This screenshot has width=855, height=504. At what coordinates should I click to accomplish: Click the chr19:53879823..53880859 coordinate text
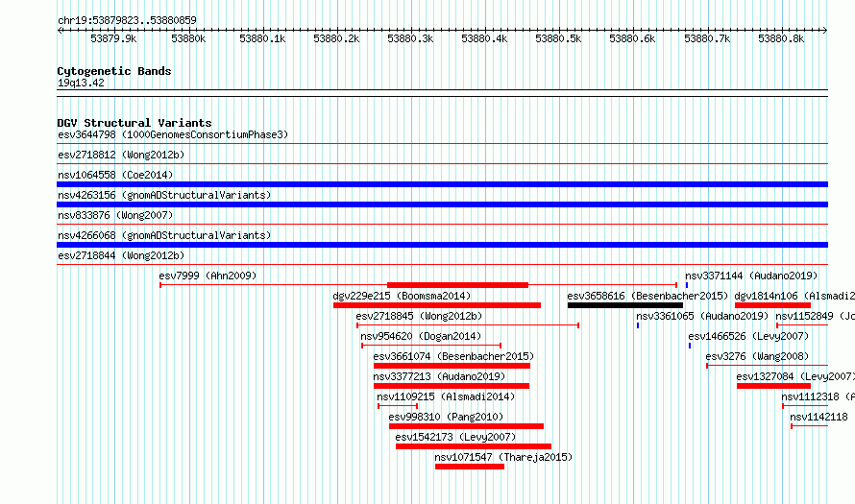tap(127, 20)
